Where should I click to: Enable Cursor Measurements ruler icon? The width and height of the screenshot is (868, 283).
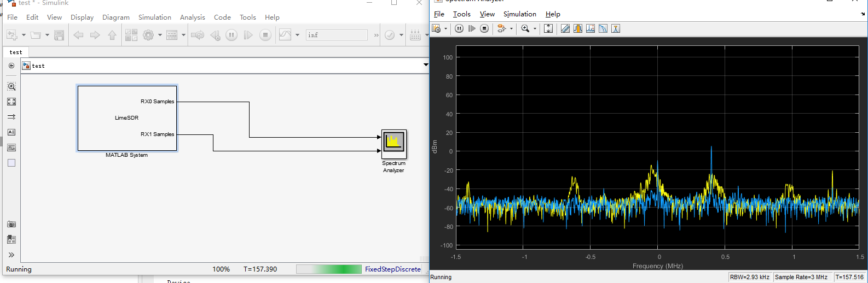pos(565,28)
